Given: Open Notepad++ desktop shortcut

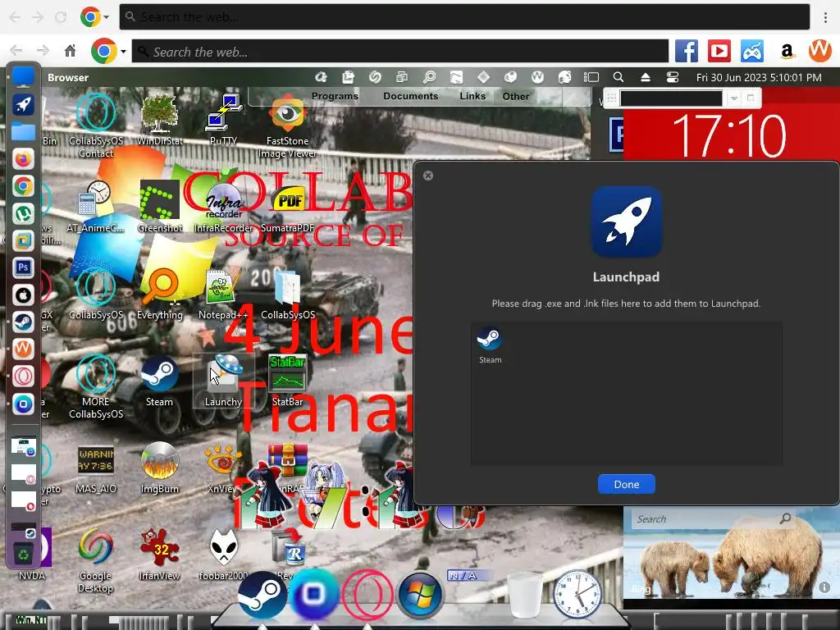Looking at the screenshot, I should point(223,294).
